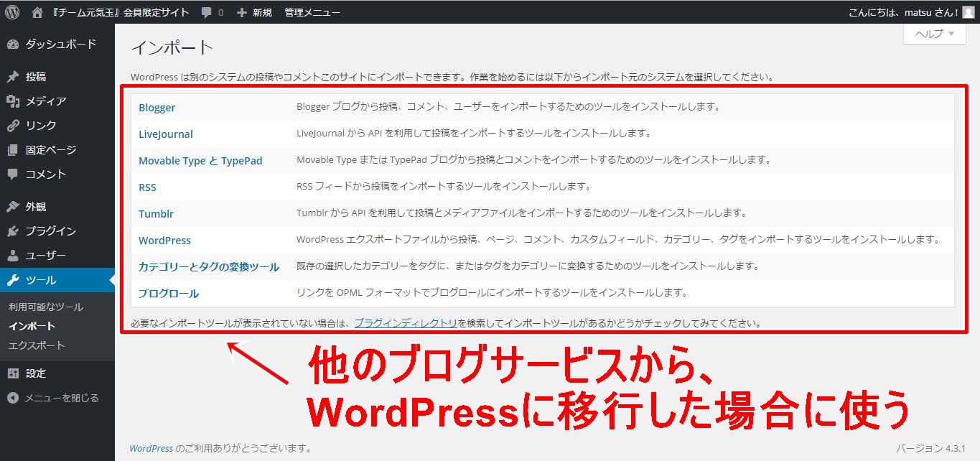Open 管理メニュー in the admin bar

pyautogui.click(x=312, y=12)
